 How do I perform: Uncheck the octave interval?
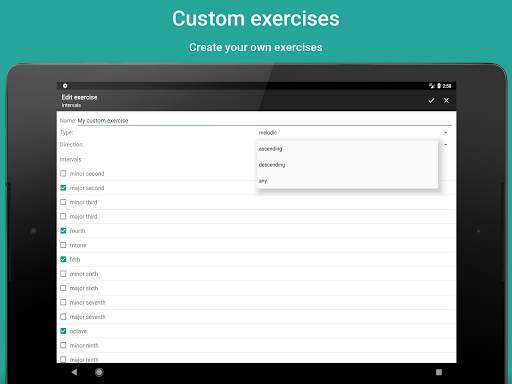point(63,331)
